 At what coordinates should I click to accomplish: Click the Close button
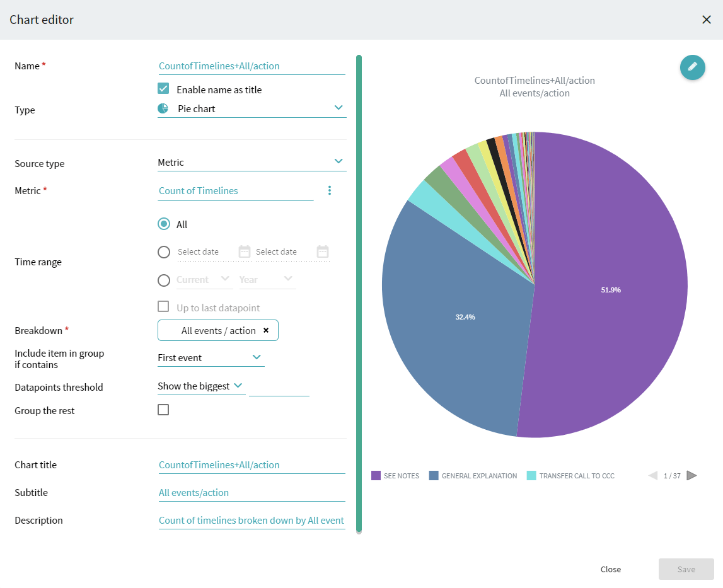click(x=611, y=569)
